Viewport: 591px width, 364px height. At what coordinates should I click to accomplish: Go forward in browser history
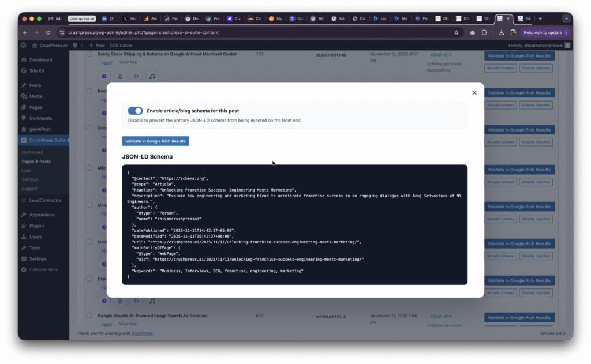click(x=36, y=32)
